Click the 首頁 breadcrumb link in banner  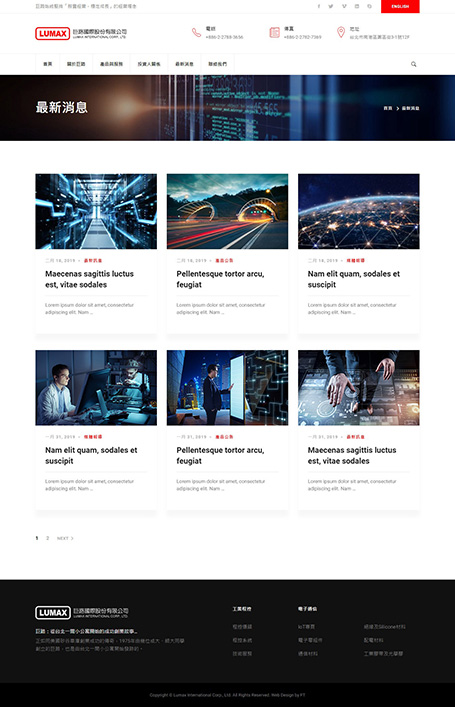[387, 108]
